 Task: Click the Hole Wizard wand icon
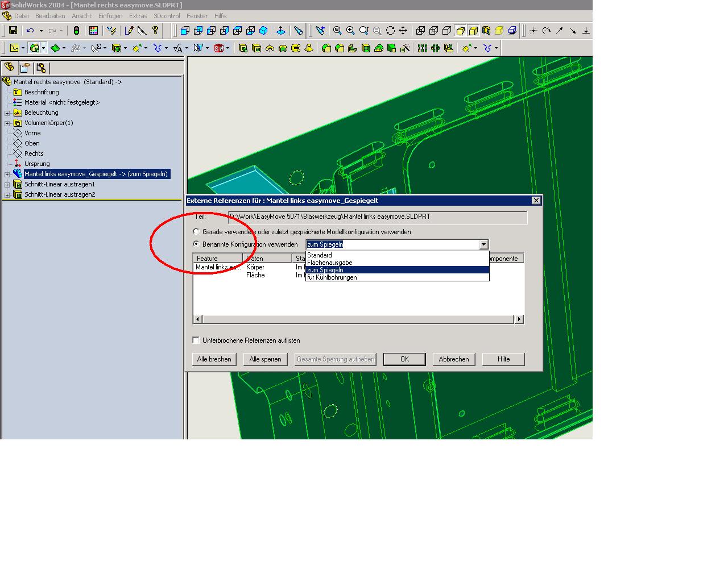coord(405,48)
